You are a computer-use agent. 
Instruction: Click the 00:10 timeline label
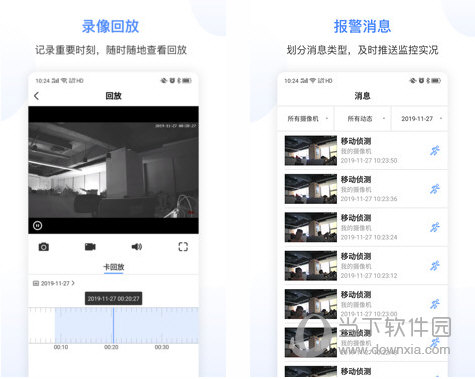pyautogui.click(x=61, y=347)
